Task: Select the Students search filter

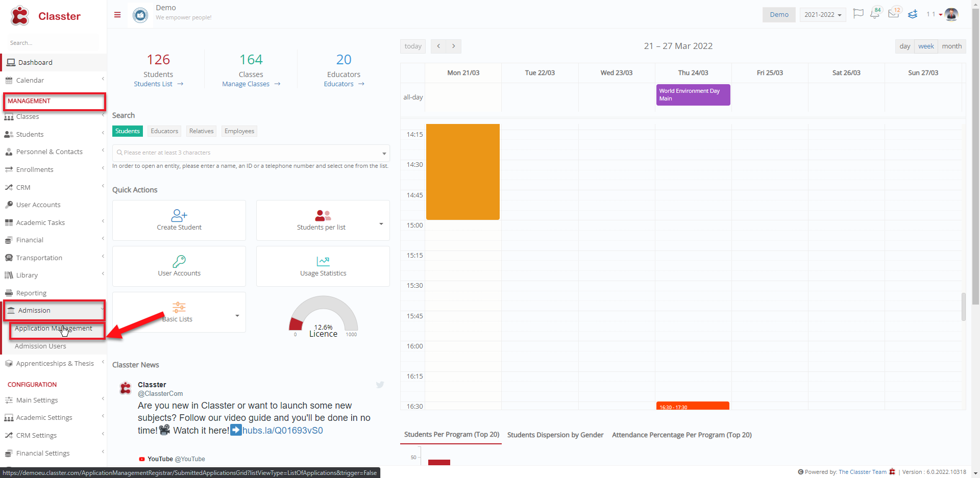Action: point(128,131)
